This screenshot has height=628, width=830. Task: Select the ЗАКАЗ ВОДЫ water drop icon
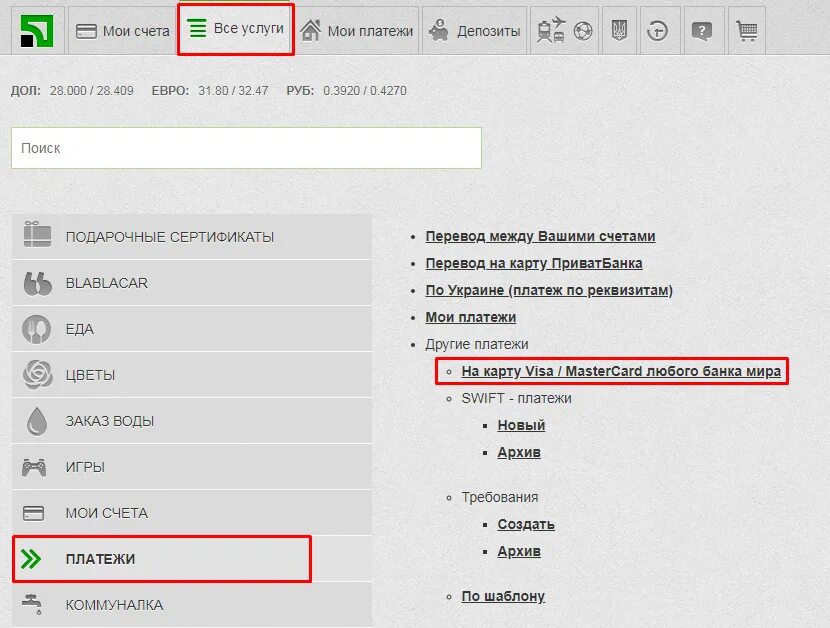37,421
